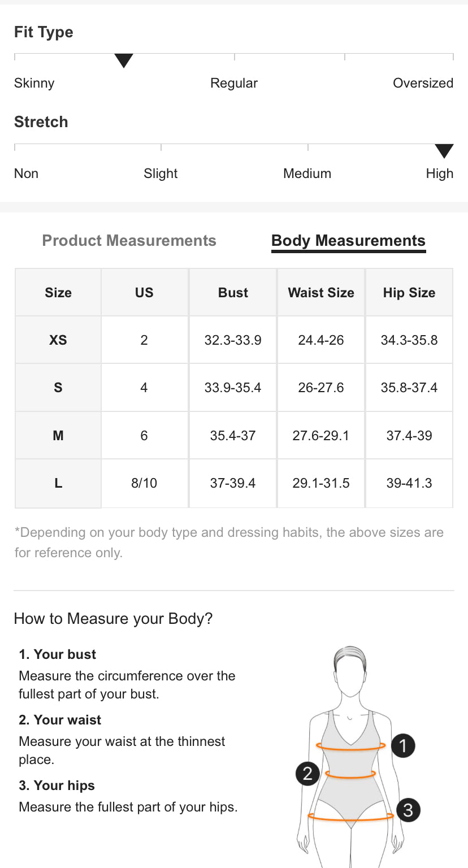
Task: Click the Hip Size column header
Action: 409,293
